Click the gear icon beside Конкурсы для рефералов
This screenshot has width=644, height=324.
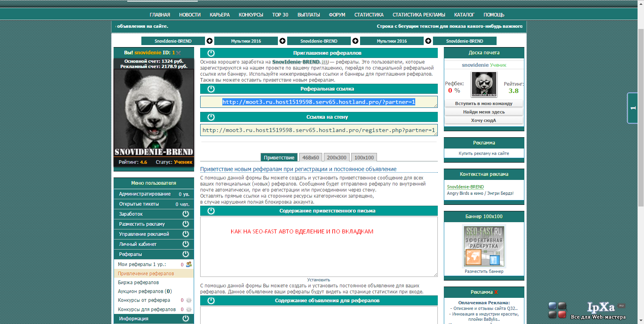188,310
